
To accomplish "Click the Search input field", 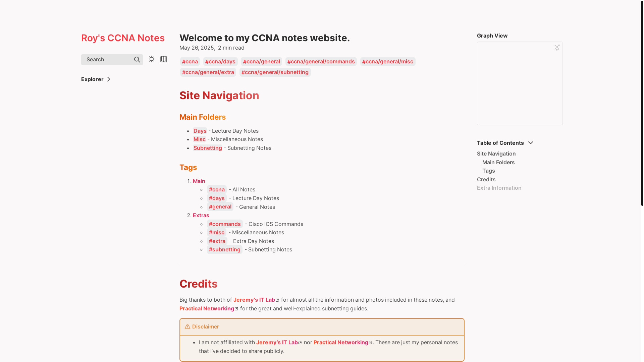I will click(112, 60).
